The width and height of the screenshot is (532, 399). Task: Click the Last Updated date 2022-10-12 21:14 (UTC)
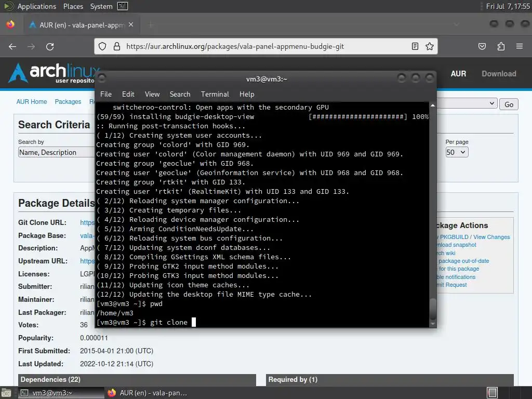coord(116,364)
